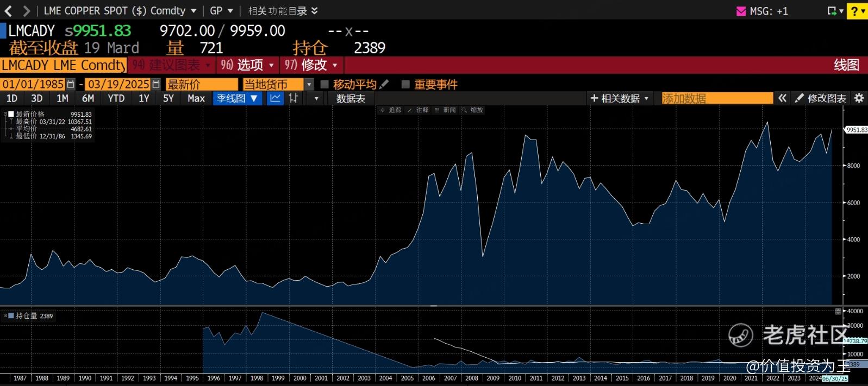Open the end date calendar picker
The image size is (868, 386).
click(156, 84)
